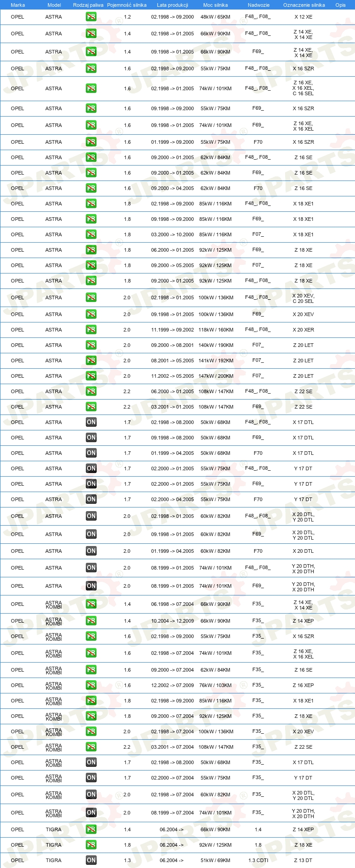The width and height of the screenshot is (355, 868).
Task: Select the 118kW / 160KM power value
Action: pyautogui.click(x=216, y=330)
